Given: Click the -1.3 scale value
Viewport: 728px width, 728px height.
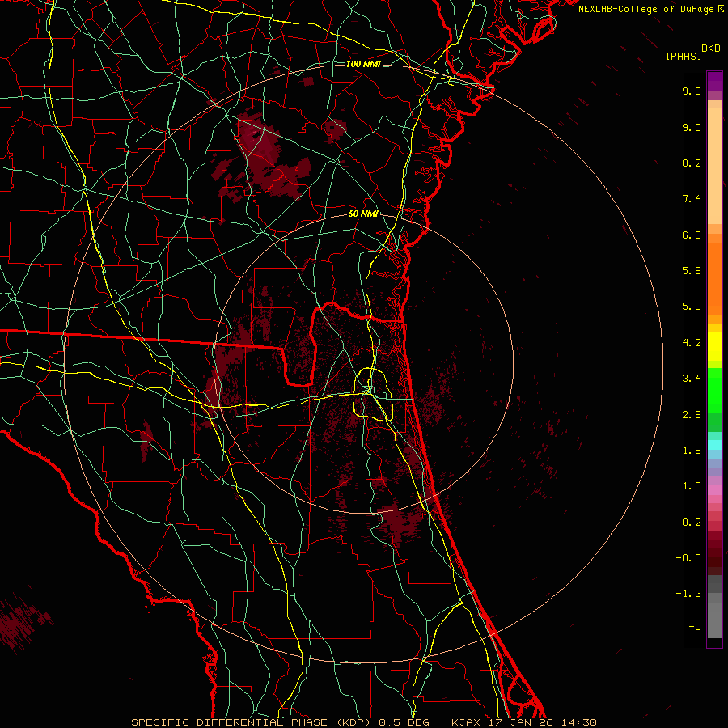Looking at the screenshot, I should (688, 594).
